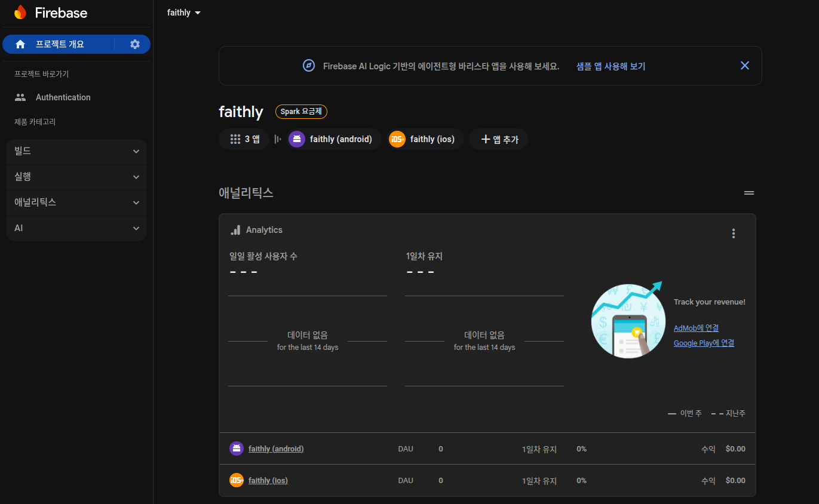This screenshot has width=819, height=504.
Task: Click the Track your revenue illustration
Action: coord(627,319)
